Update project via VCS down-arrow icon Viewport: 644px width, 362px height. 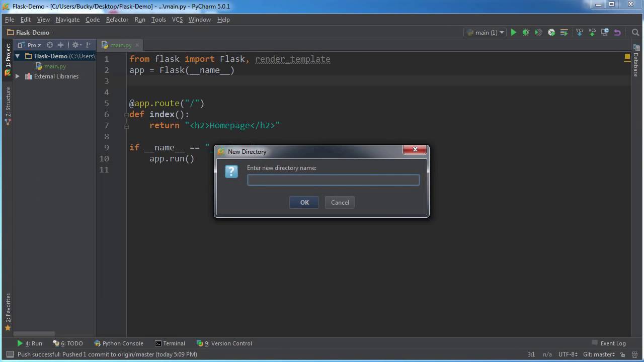580,32
